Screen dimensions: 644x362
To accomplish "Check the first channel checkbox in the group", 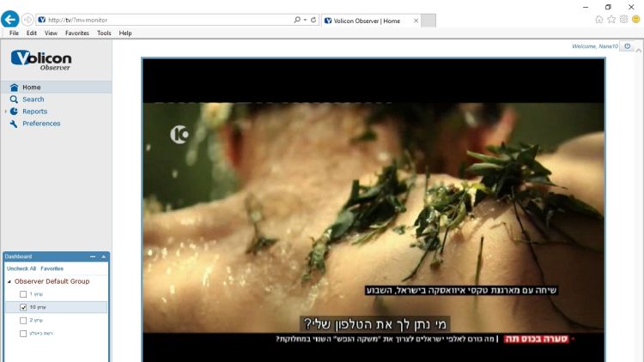I will [23, 294].
